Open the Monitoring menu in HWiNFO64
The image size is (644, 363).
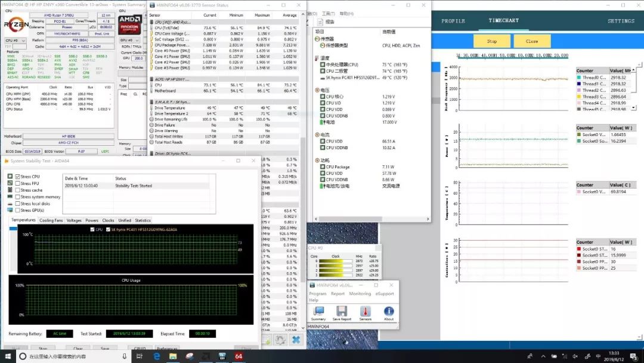pyautogui.click(x=360, y=294)
